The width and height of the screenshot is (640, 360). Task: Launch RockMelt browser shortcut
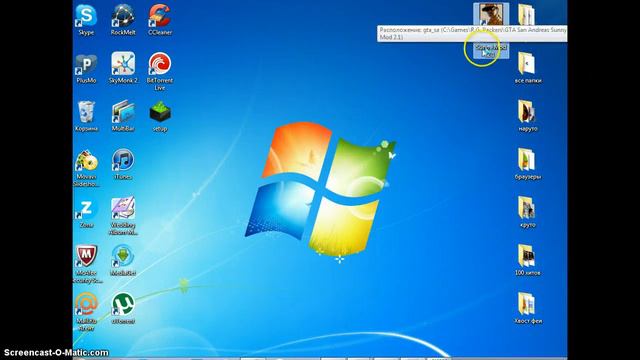click(x=123, y=16)
